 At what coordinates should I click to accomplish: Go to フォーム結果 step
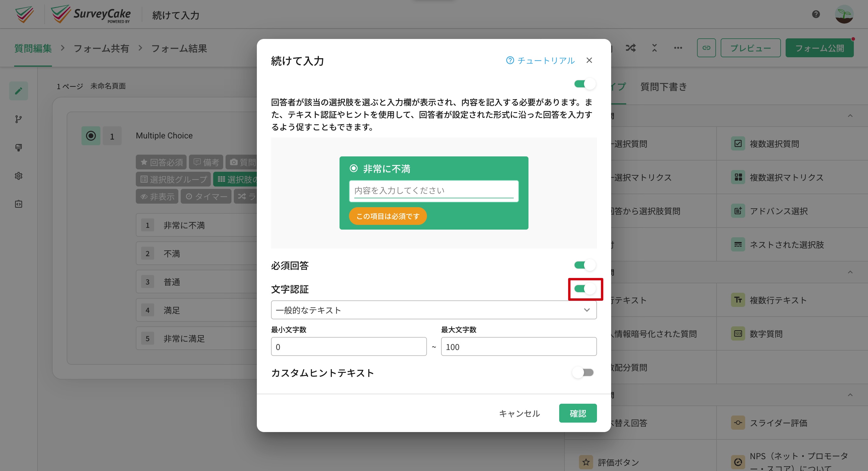(x=179, y=48)
